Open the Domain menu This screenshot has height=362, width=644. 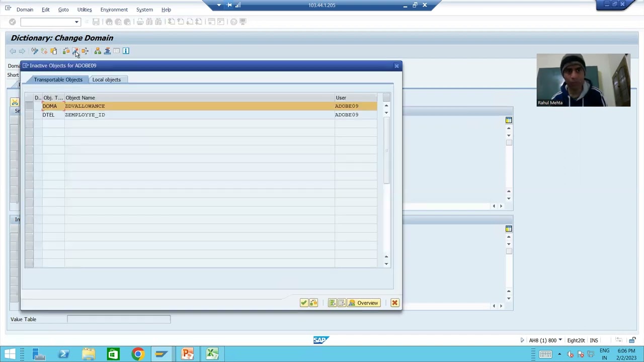25,10
